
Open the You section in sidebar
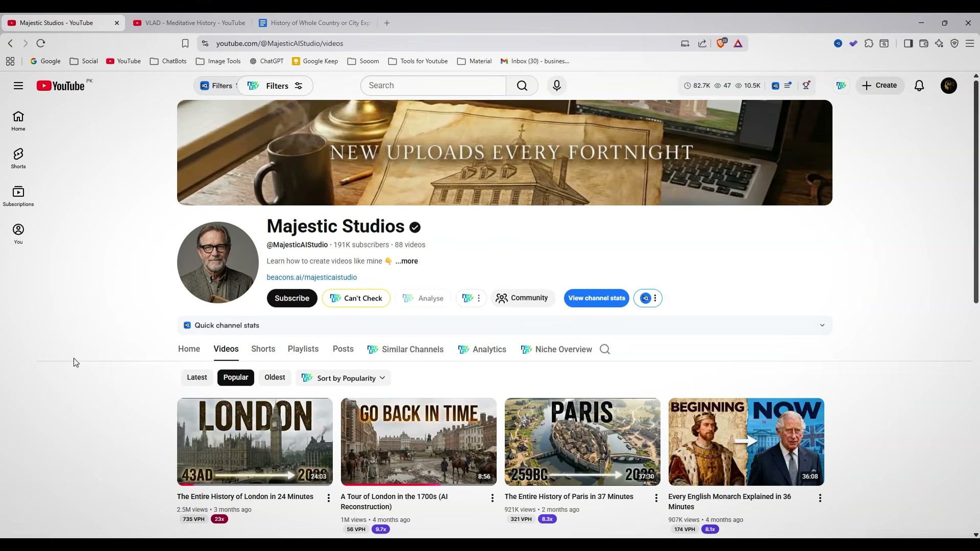coord(18,234)
